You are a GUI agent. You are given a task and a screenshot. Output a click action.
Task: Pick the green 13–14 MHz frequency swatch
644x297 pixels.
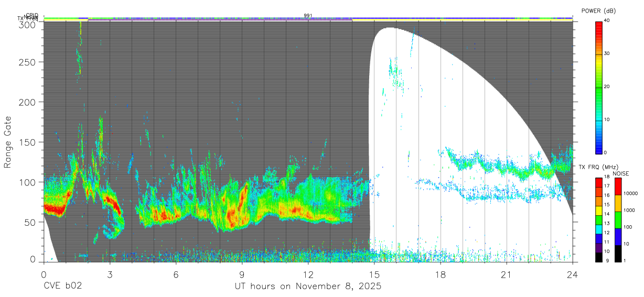[x=598, y=220]
